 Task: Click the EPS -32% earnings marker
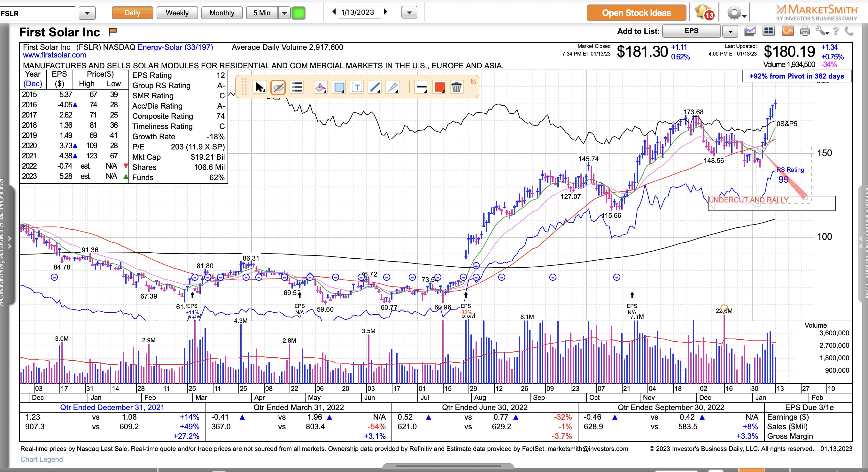pyautogui.click(x=466, y=309)
